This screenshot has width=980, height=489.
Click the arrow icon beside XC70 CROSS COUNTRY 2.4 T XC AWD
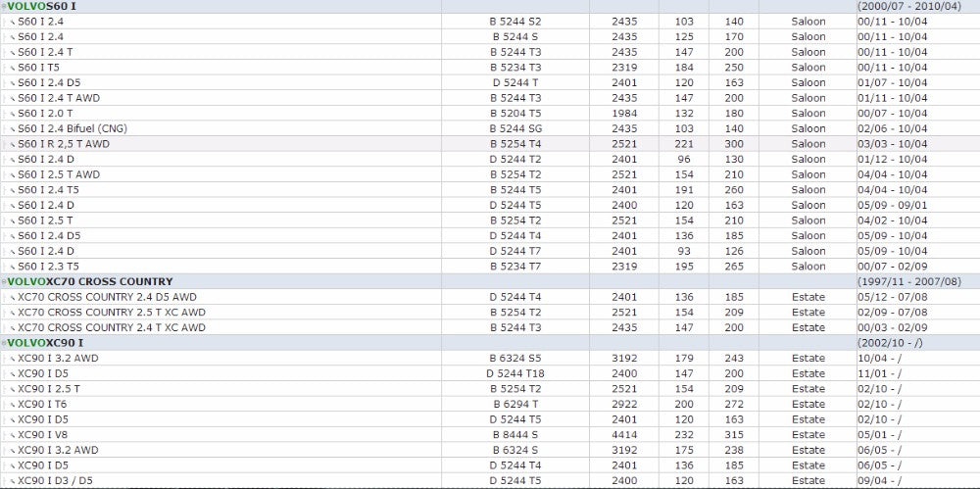pyautogui.click(x=13, y=328)
